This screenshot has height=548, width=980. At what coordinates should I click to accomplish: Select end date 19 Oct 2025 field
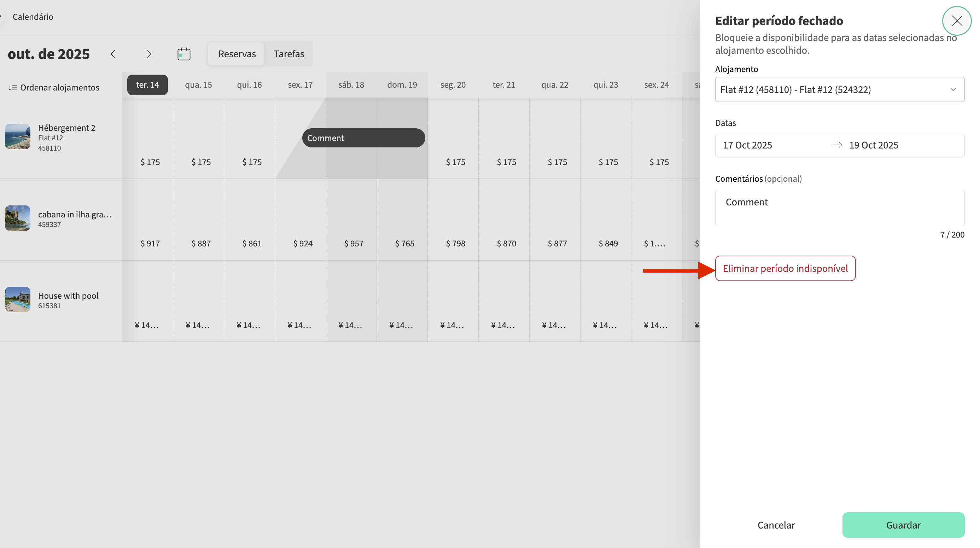[874, 145]
